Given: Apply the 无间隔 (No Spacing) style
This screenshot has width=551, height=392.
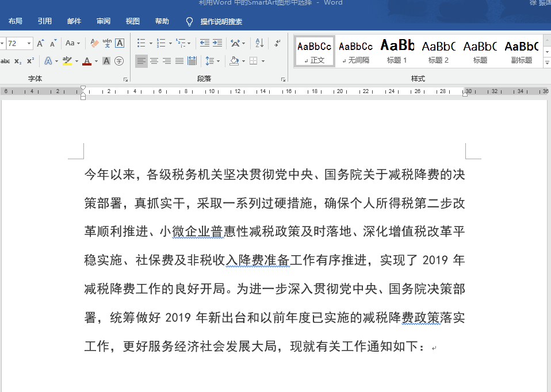Looking at the screenshot, I should [355, 52].
